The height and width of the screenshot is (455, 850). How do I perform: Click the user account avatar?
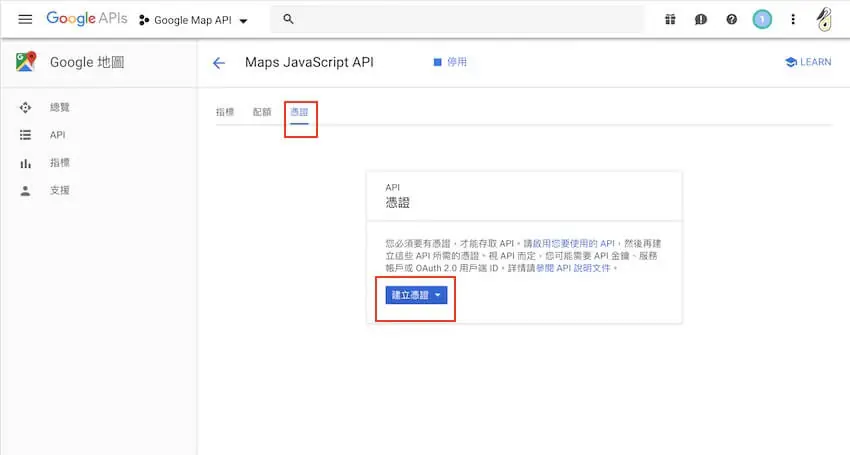pos(824,20)
